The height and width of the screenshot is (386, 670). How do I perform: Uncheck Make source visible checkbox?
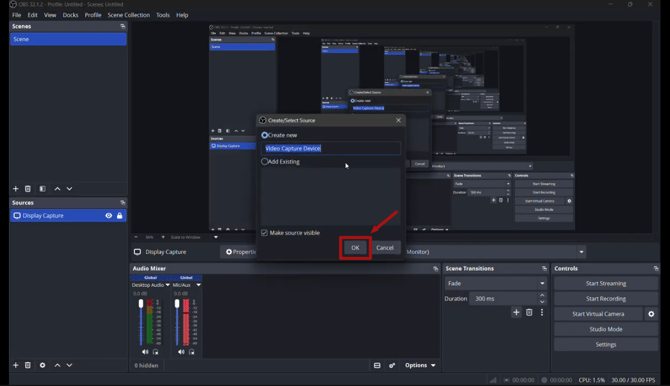click(264, 233)
